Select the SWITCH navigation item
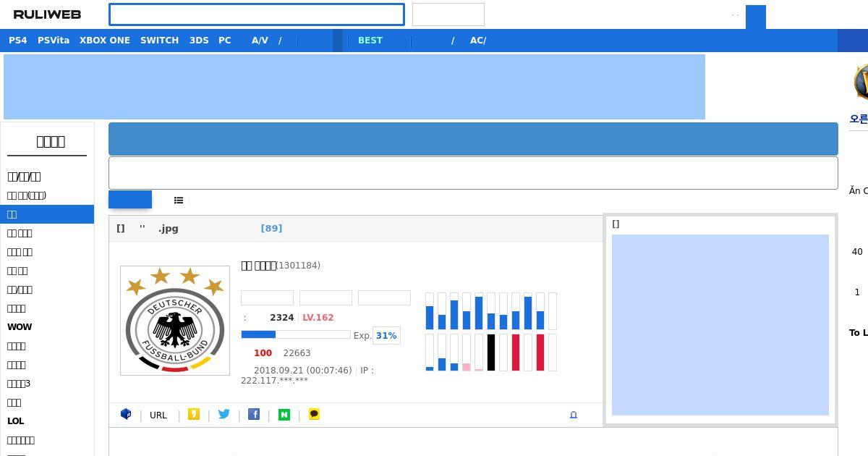868x456 pixels. 159,41
